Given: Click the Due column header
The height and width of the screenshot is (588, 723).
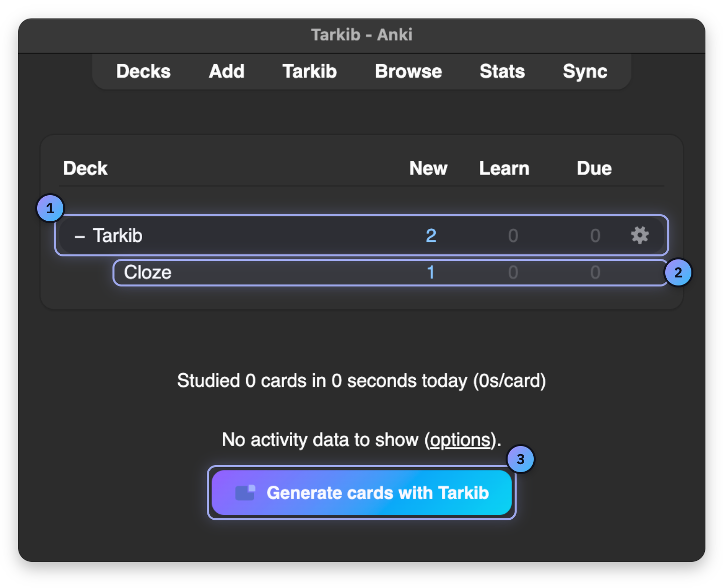Looking at the screenshot, I should click(x=594, y=168).
